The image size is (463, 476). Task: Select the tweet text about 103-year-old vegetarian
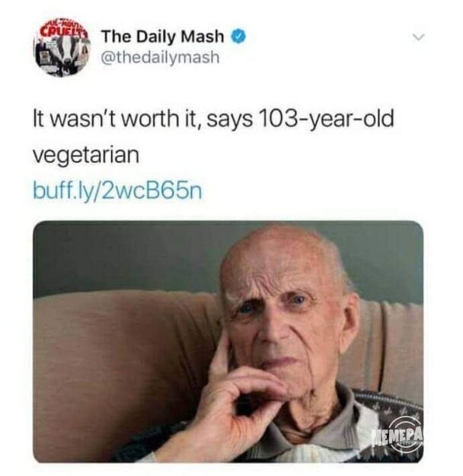click(x=213, y=136)
